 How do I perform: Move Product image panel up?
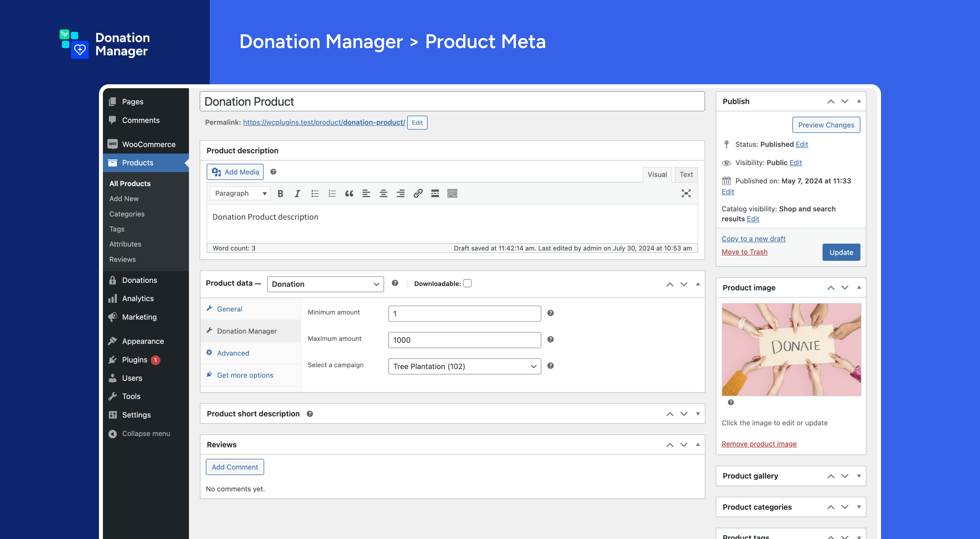pos(831,288)
